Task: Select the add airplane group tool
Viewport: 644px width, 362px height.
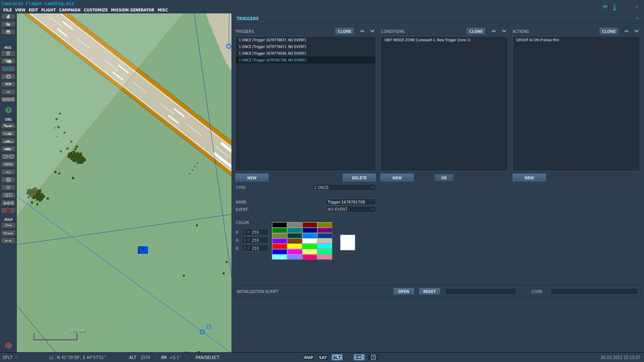Action: [8, 126]
